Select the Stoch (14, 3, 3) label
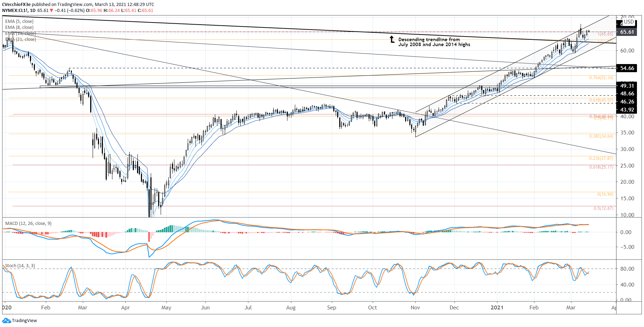 20,266
